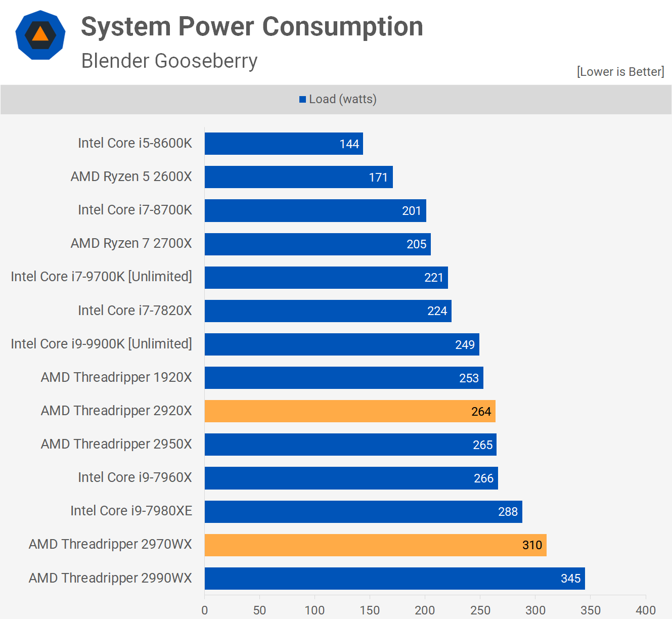Click the Intel Core i9-7980XE bar
Viewport: 672px width, 619px height.
tap(363, 511)
